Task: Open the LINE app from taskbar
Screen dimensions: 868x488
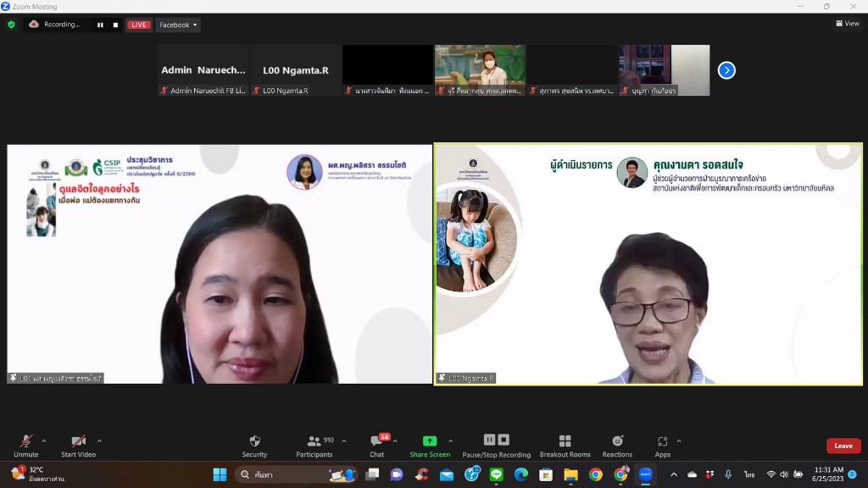Action: pyautogui.click(x=496, y=474)
